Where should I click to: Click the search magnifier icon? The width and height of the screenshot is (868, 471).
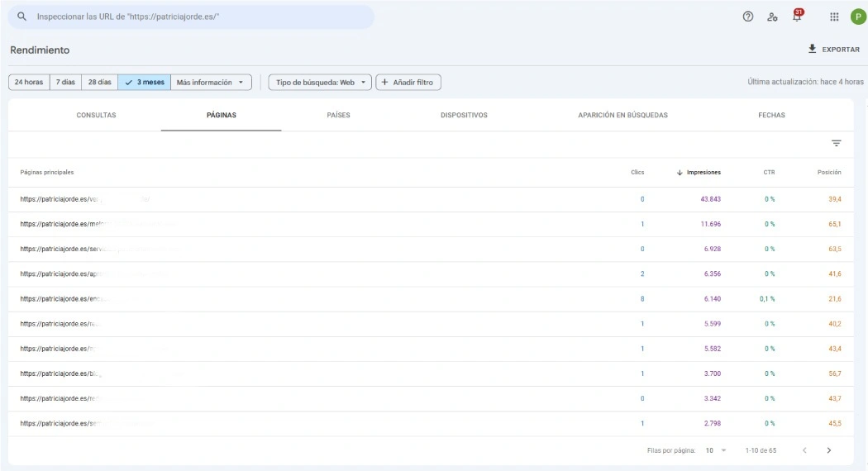point(21,17)
